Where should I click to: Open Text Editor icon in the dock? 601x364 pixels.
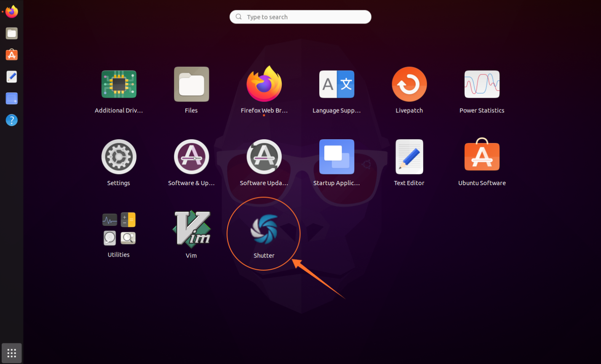[12, 77]
